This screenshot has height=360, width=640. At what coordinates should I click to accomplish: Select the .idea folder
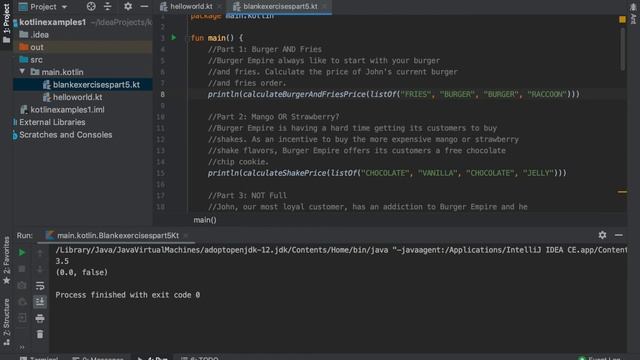click(x=40, y=35)
